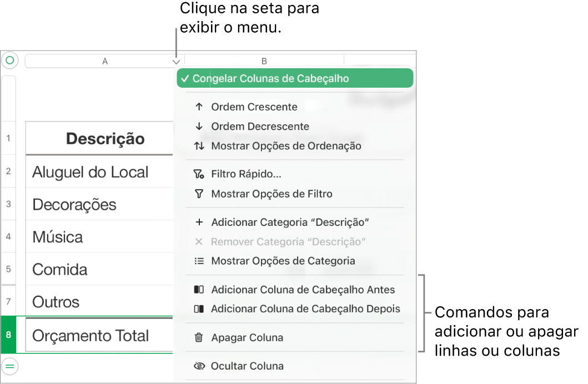
Task: Open the column A dropdown arrow
Action: click(x=176, y=61)
